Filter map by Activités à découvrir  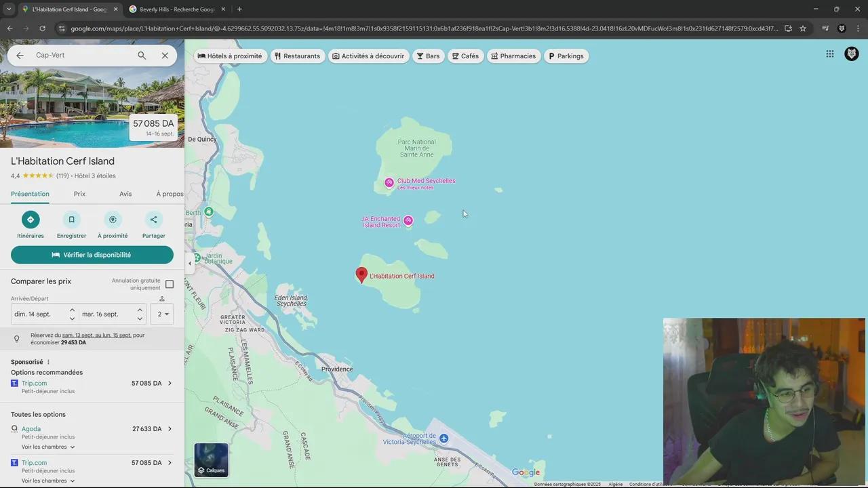coord(368,56)
